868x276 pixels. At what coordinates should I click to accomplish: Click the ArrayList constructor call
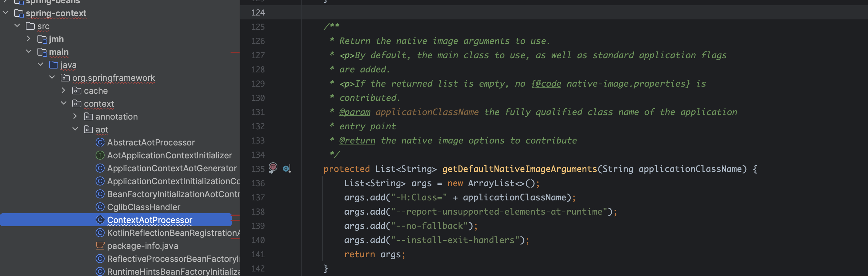tap(501, 183)
